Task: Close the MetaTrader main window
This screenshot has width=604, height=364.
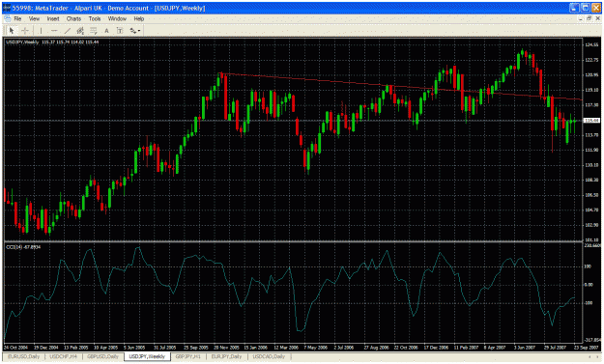Action: pos(596,8)
